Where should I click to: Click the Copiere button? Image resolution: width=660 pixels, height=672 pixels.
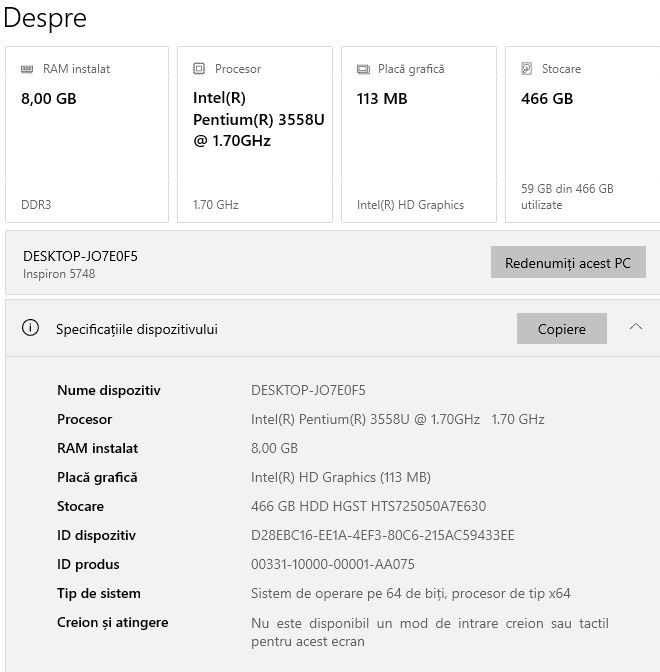(x=561, y=329)
